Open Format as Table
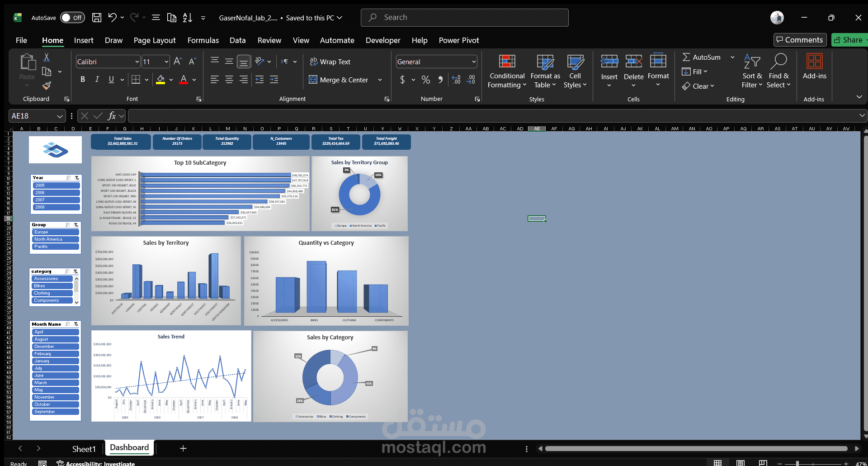 (545, 71)
